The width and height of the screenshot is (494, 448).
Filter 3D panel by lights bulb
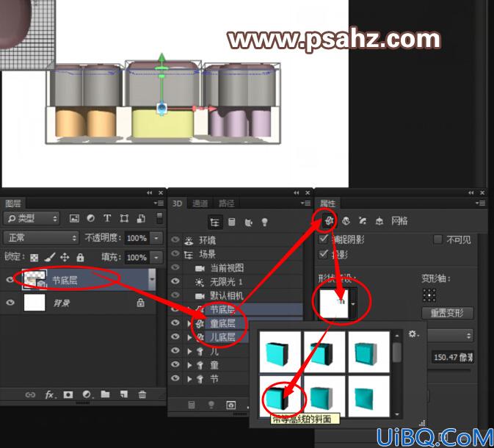click(x=265, y=223)
